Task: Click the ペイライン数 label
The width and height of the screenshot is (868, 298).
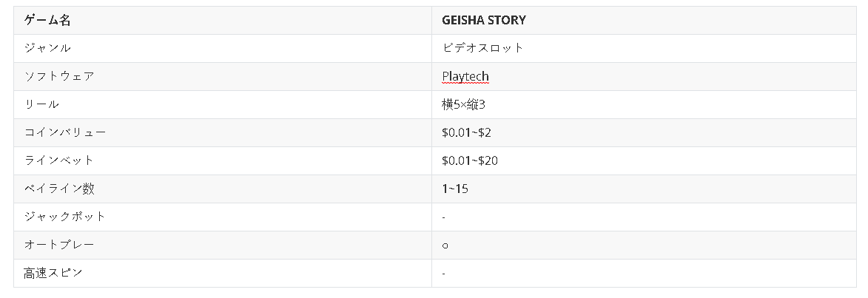Action: [x=59, y=189]
